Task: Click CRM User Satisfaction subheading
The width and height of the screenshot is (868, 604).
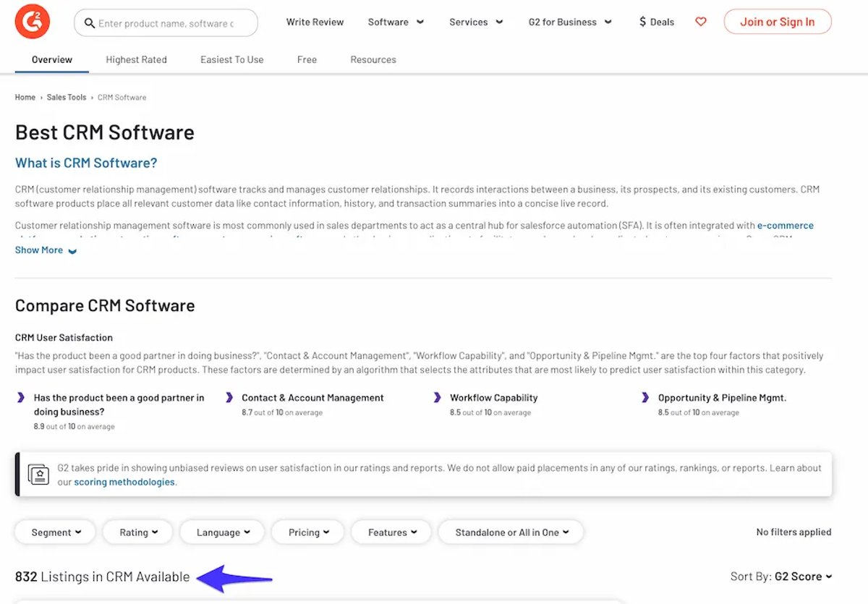Action: pos(64,337)
